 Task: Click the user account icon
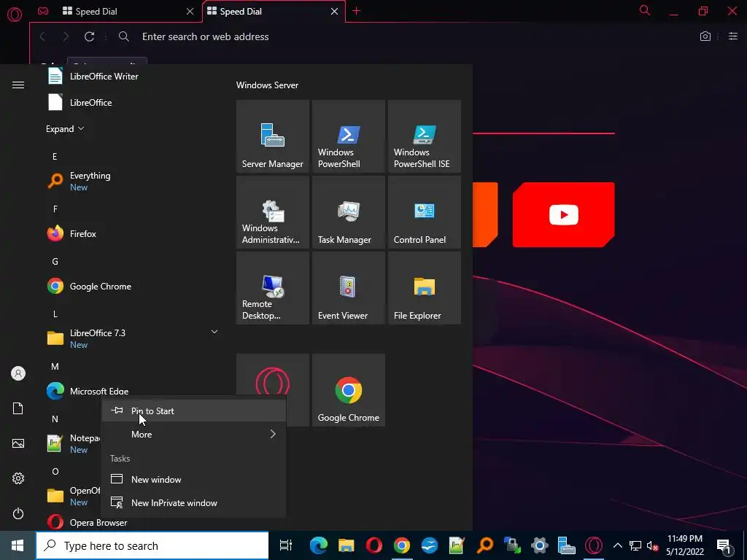pos(18,373)
